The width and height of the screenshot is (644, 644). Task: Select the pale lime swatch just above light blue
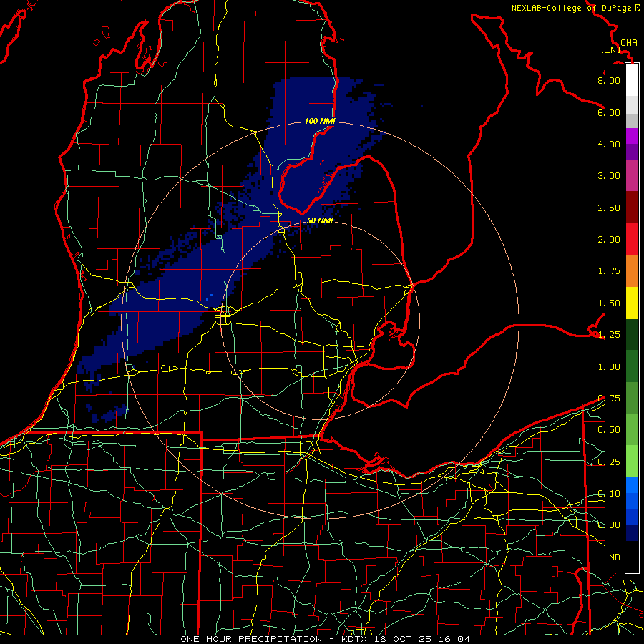pyautogui.click(x=632, y=462)
